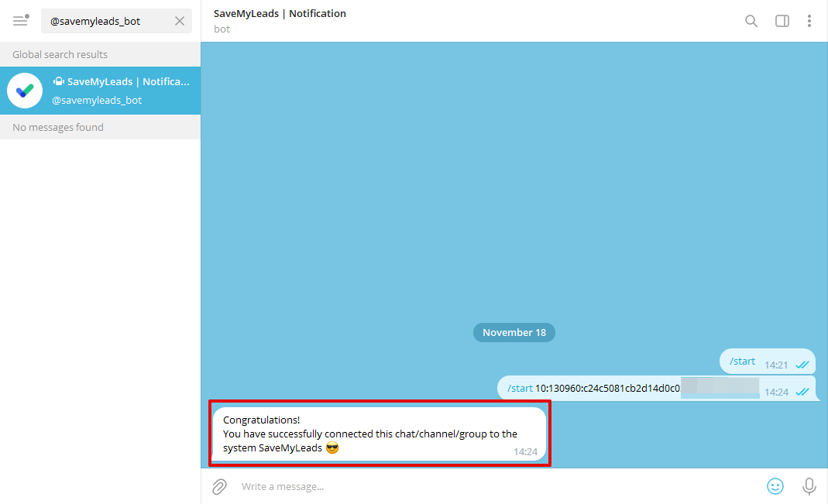
Task: Search within this chat
Action: coord(751,21)
